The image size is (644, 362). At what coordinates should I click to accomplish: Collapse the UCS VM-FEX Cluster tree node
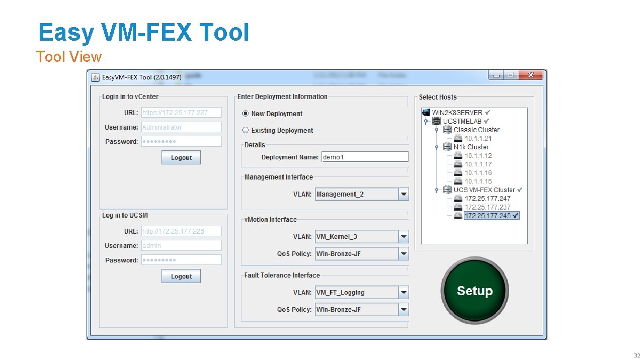tap(437, 190)
